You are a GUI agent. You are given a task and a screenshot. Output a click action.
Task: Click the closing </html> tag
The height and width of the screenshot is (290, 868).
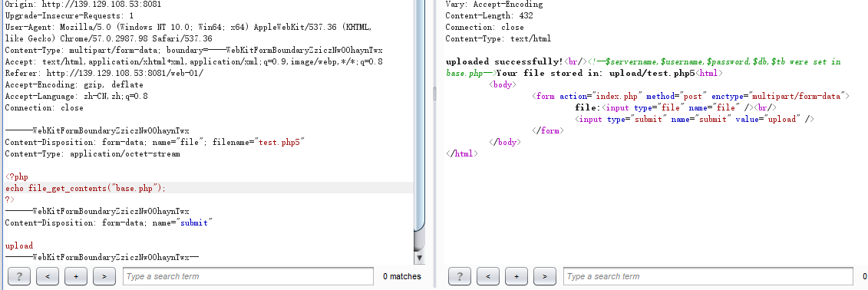(462, 154)
